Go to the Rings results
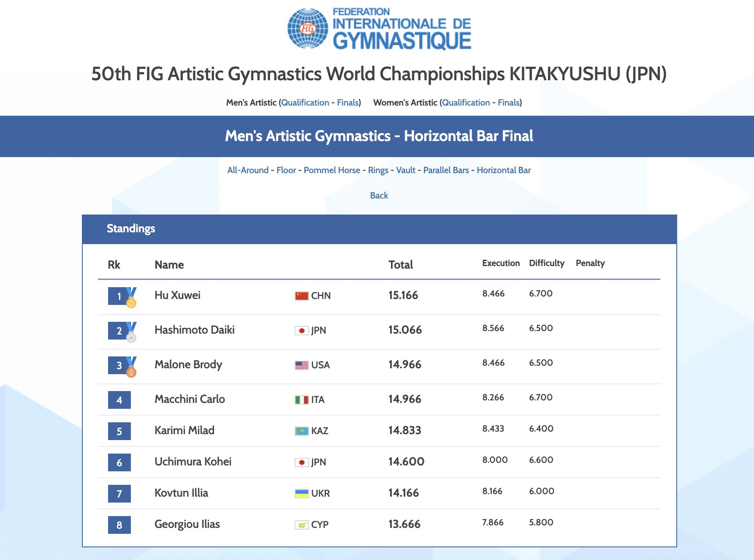The height and width of the screenshot is (560, 754). pos(378,171)
